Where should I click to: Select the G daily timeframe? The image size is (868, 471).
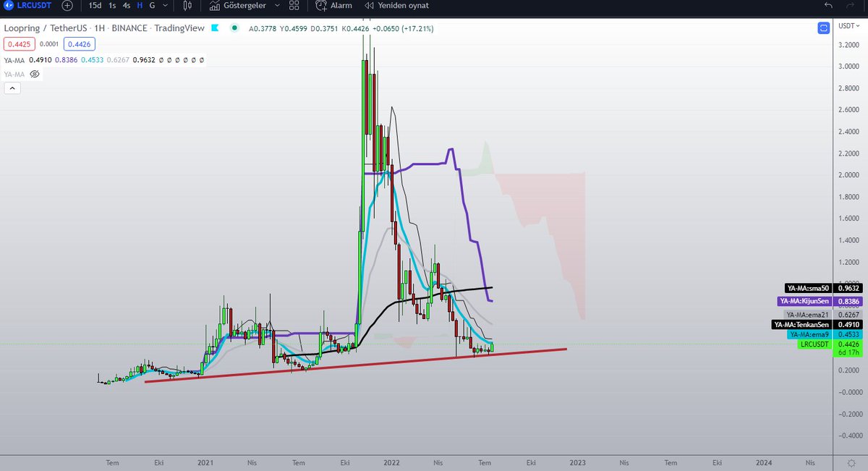click(x=152, y=5)
